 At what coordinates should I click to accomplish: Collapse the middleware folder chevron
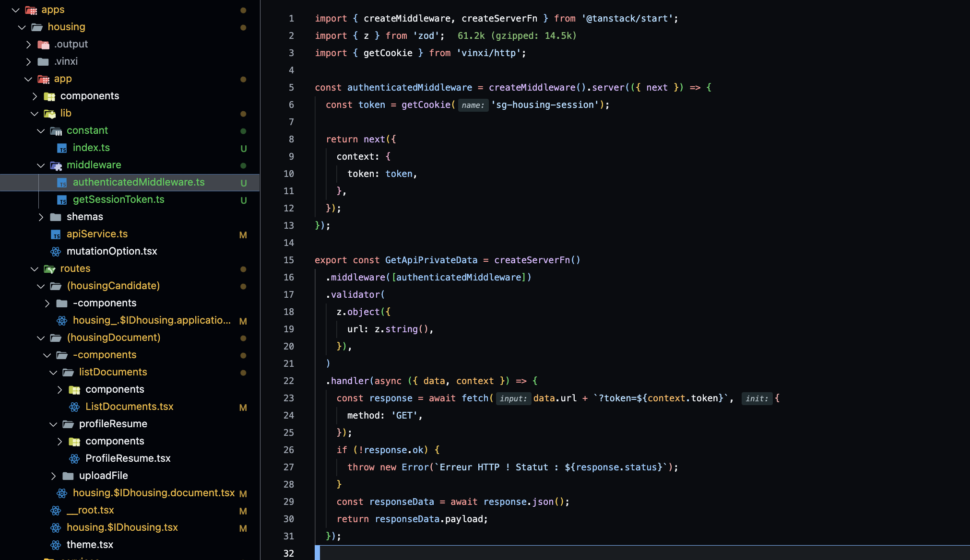click(41, 165)
